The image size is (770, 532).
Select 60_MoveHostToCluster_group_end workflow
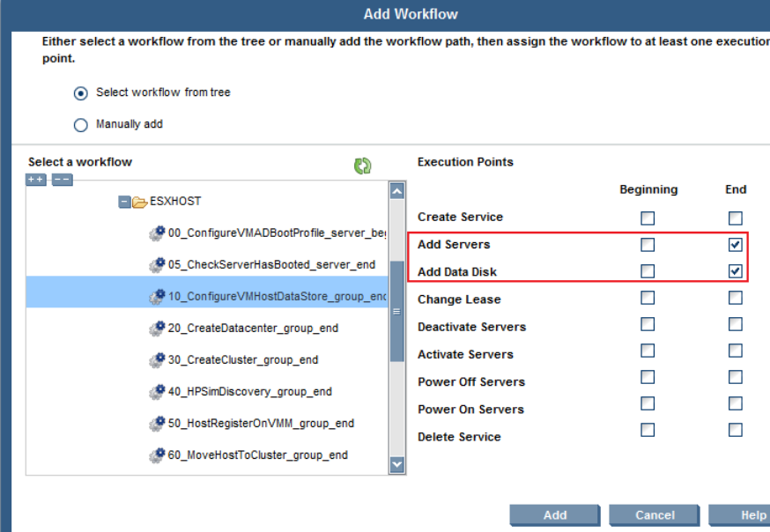(x=257, y=455)
